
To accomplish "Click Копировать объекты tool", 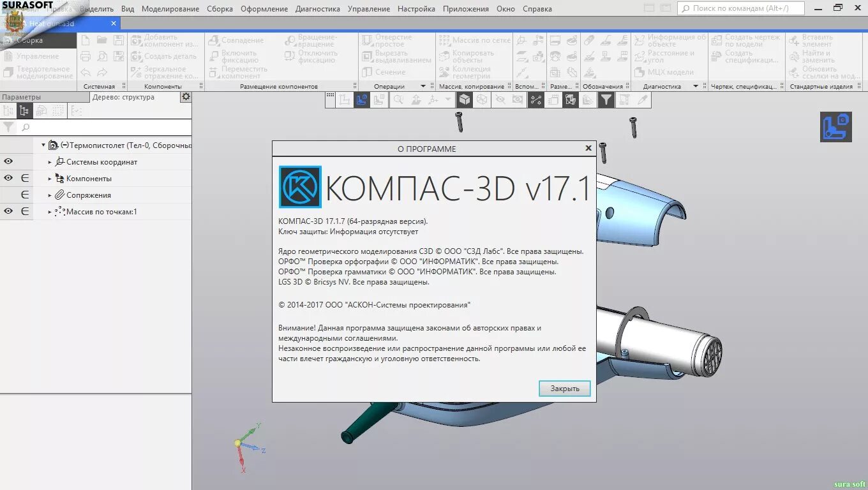I will click(x=467, y=56).
